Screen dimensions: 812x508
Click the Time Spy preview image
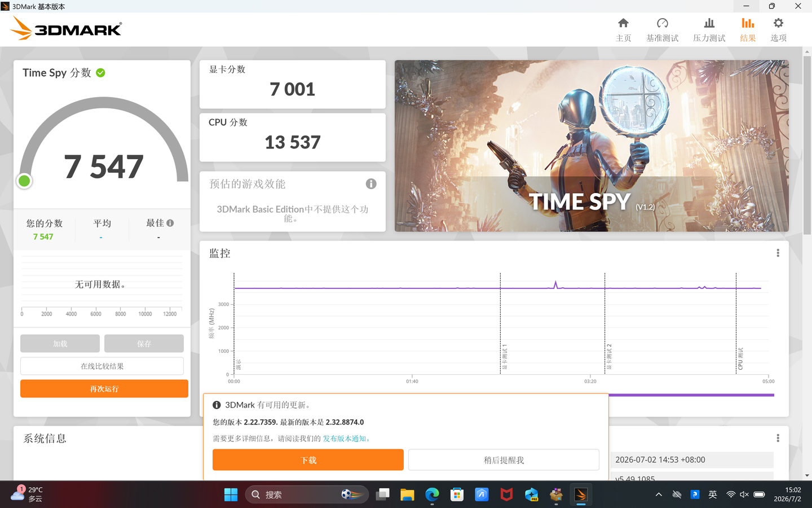(592, 146)
